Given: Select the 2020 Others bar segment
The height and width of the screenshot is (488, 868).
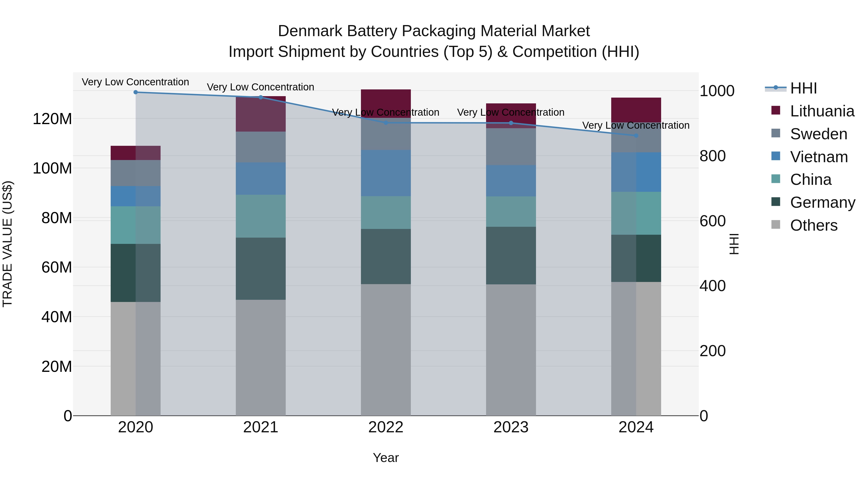Looking at the screenshot, I should (x=136, y=359).
